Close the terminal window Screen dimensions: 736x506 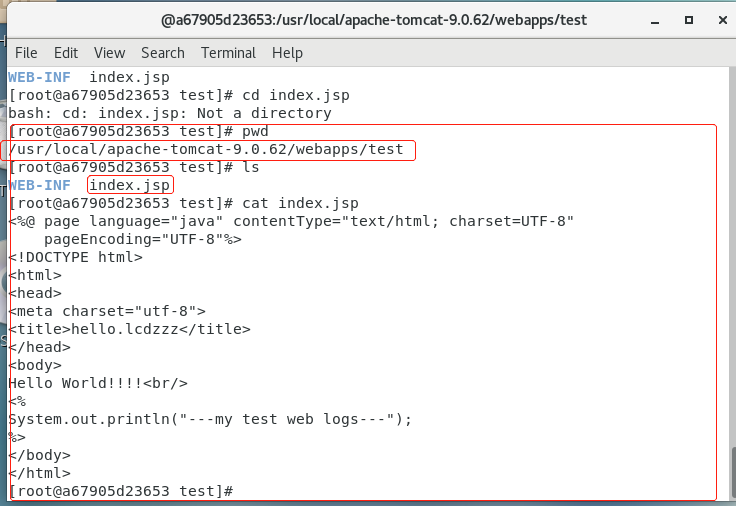pos(723,20)
